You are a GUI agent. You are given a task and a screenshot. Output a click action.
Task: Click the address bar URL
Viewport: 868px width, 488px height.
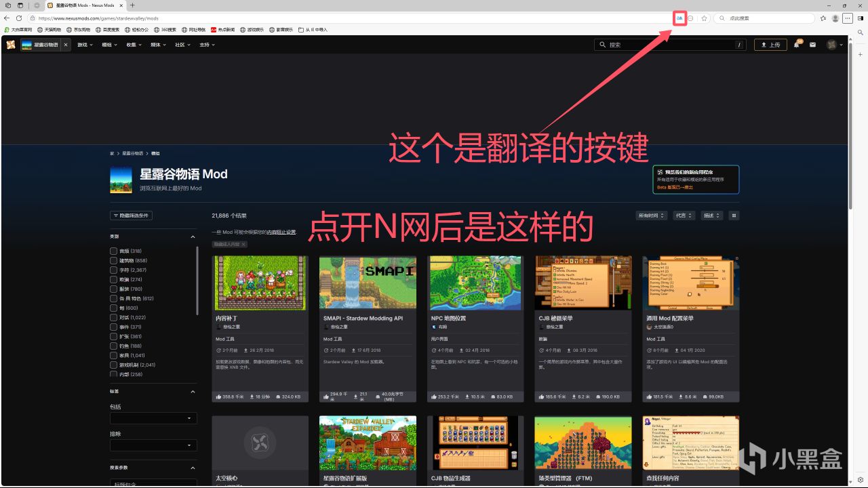point(98,18)
